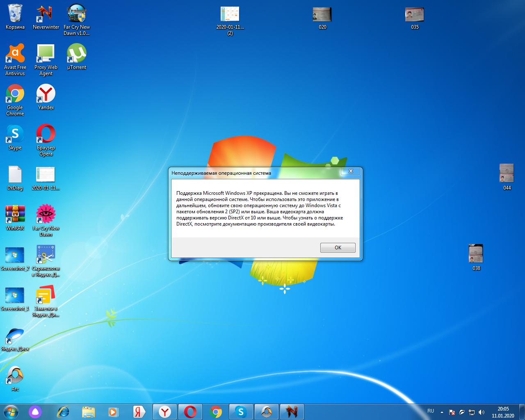Show hidden tray icons arrow
Screen dimensions: 525x420
[x=442, y=412]
